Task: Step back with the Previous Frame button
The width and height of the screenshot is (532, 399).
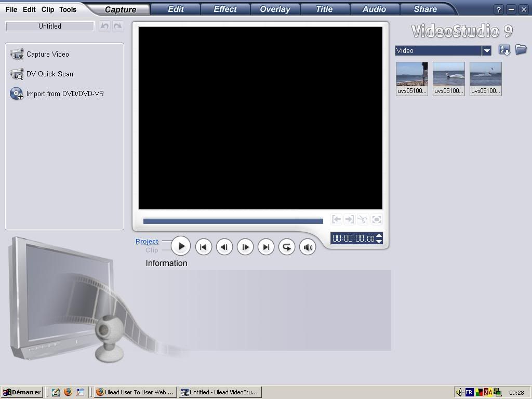Action: (224, 247)
